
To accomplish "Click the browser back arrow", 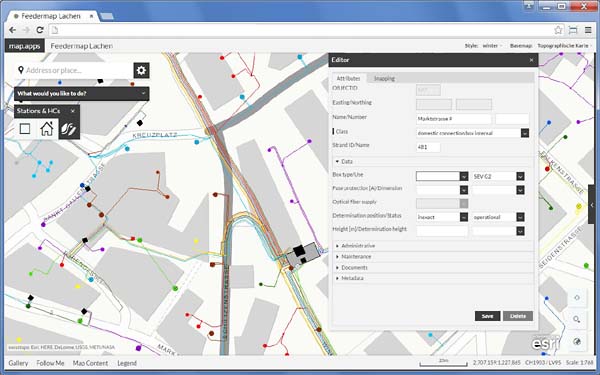I will click(x=13, y=30).
